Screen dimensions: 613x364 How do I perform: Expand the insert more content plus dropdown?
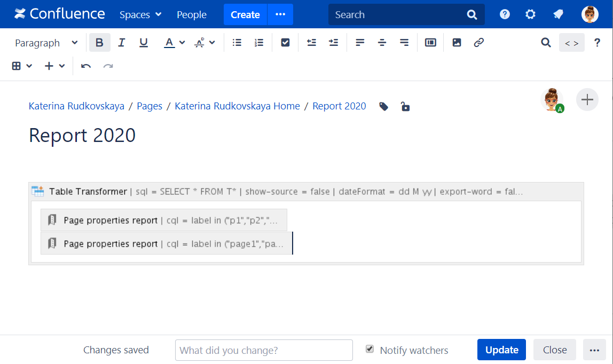[x=55, y=66]
